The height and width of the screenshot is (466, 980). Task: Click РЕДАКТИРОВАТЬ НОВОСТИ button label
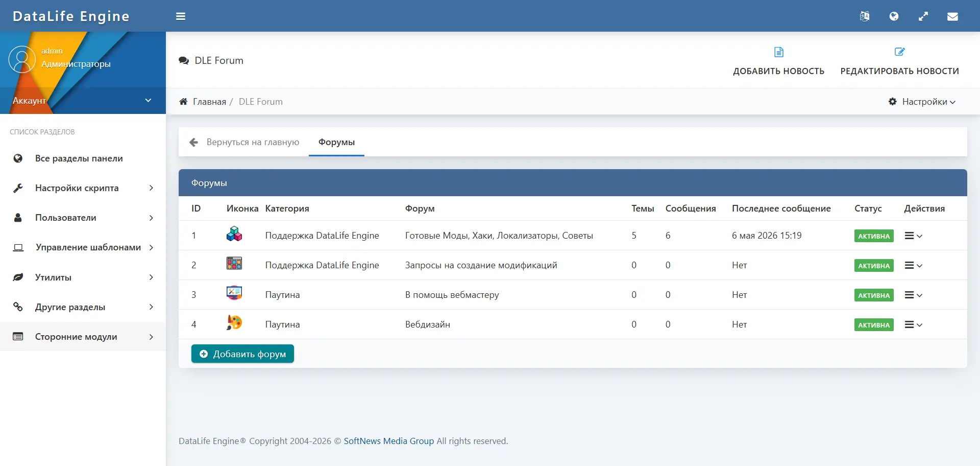tap(900, 71)
